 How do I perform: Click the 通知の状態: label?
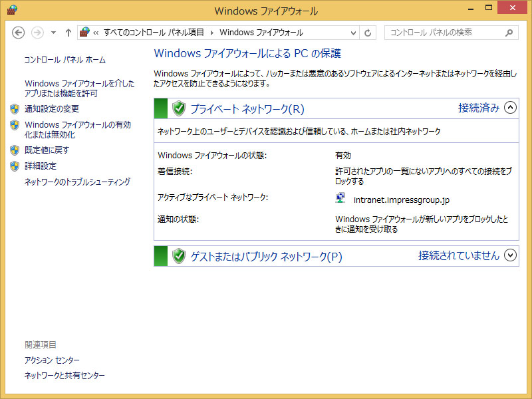tap(178, 219)
